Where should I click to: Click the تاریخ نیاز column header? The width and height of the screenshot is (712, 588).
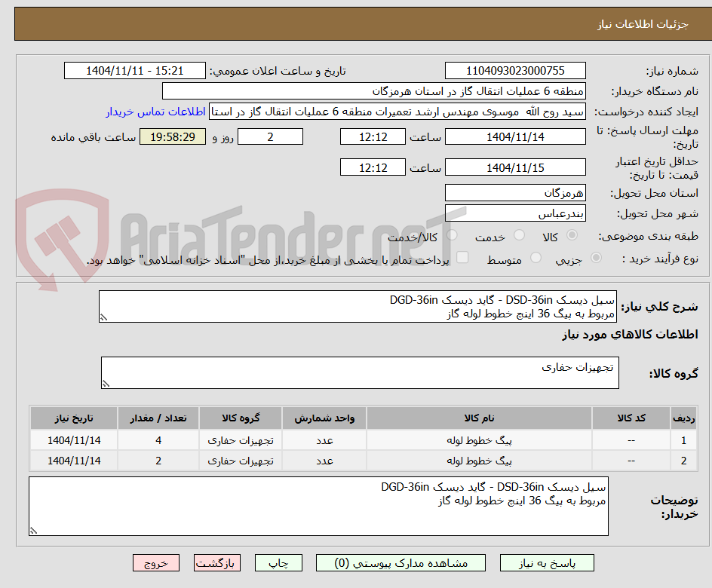(74, 418)
